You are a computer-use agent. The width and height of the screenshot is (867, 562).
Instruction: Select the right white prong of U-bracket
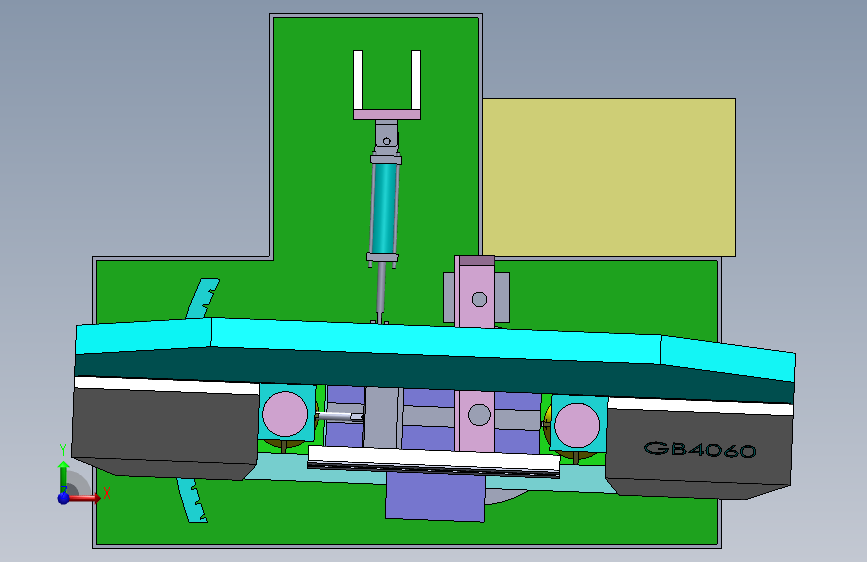(x=416, y=80)
